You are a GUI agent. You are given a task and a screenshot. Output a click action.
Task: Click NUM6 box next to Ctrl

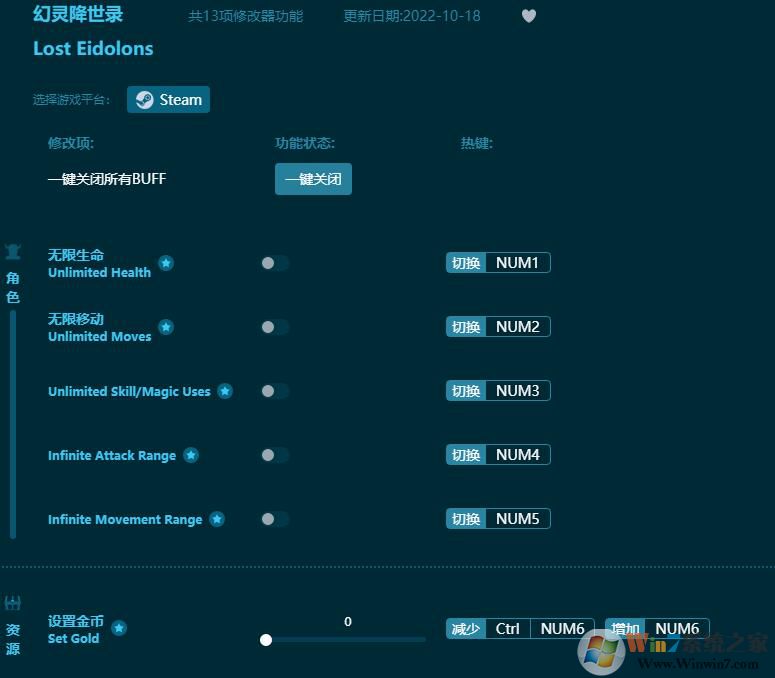[562, 629]
